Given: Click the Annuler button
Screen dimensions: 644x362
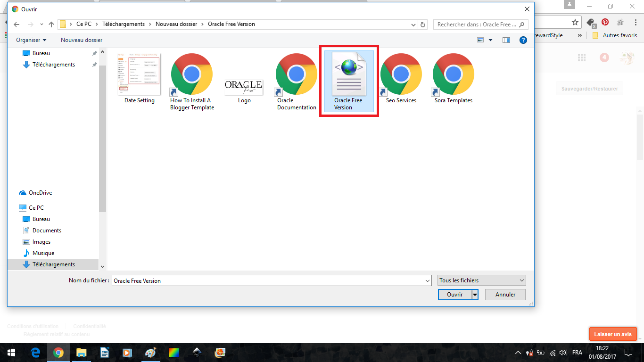Looking at the screenshot, I should click(x=505, y=295).
